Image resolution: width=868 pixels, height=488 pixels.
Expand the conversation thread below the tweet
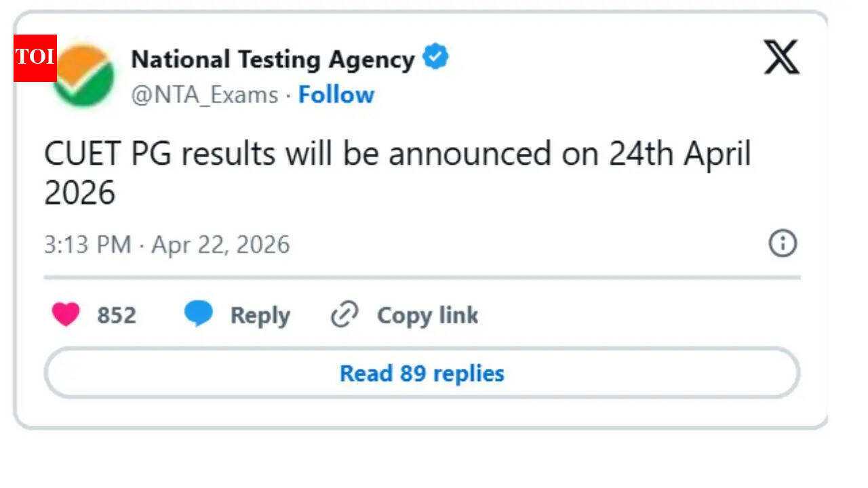[421, 373]
